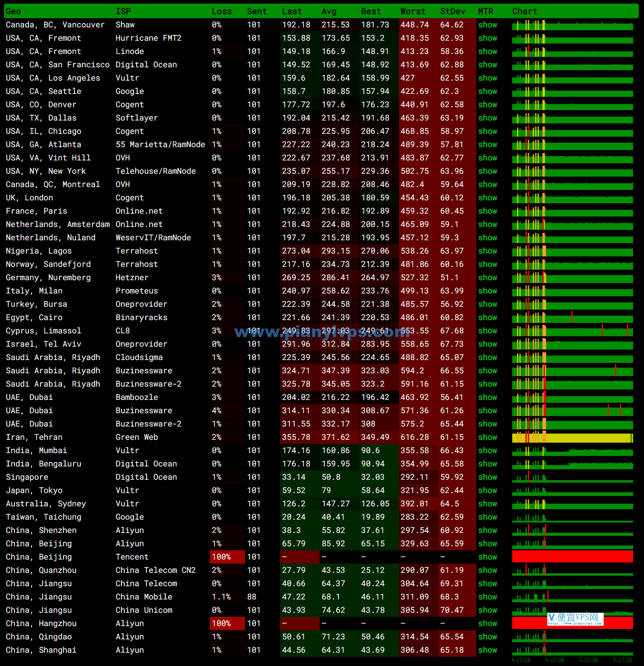644x666 pixels.
Task: Click the 100% loss cell for Hangzhou Aliyun
Action: click(227, 623)
